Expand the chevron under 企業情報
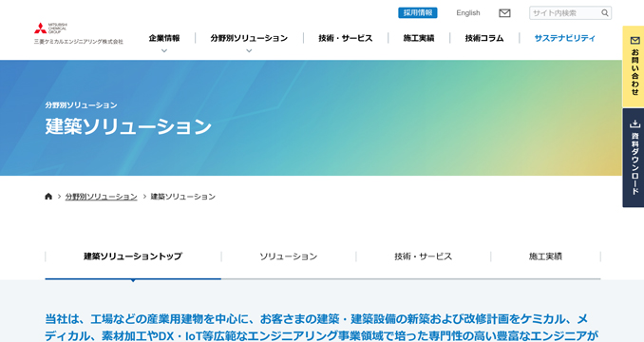The image size is (644, 342). coord(164,51)
